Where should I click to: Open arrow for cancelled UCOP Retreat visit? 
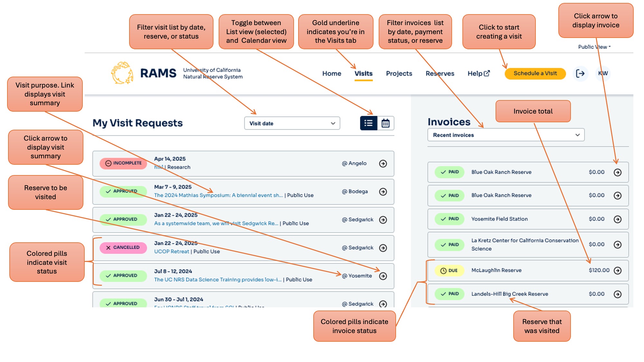(383, 248)
